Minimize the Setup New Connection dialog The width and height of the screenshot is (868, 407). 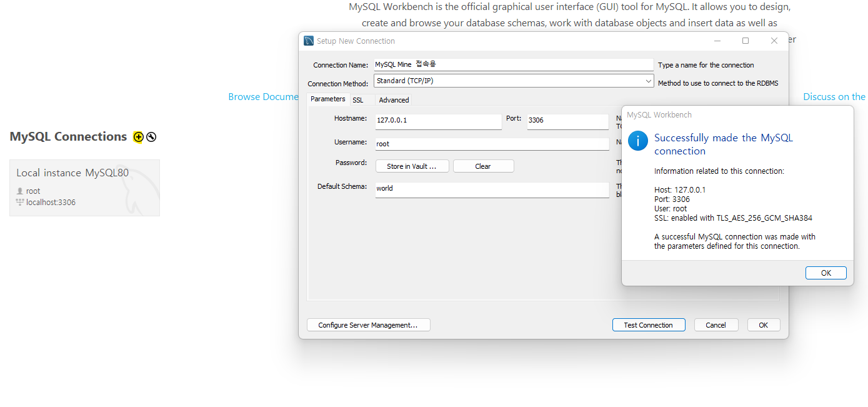pos(717,41)
